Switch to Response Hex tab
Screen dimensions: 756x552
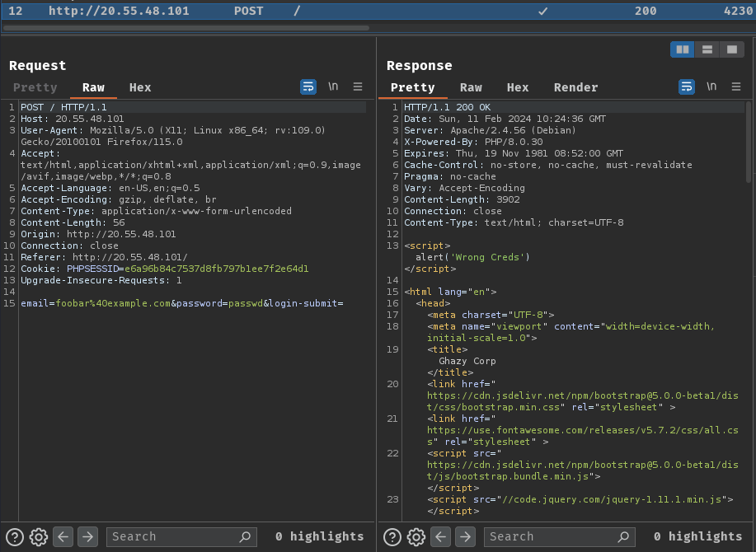click(518, 87)
